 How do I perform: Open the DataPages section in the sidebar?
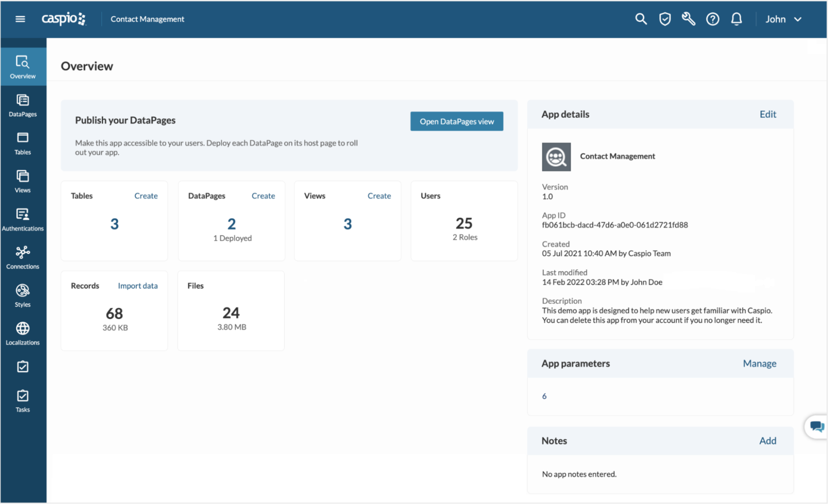click(22, 106)
